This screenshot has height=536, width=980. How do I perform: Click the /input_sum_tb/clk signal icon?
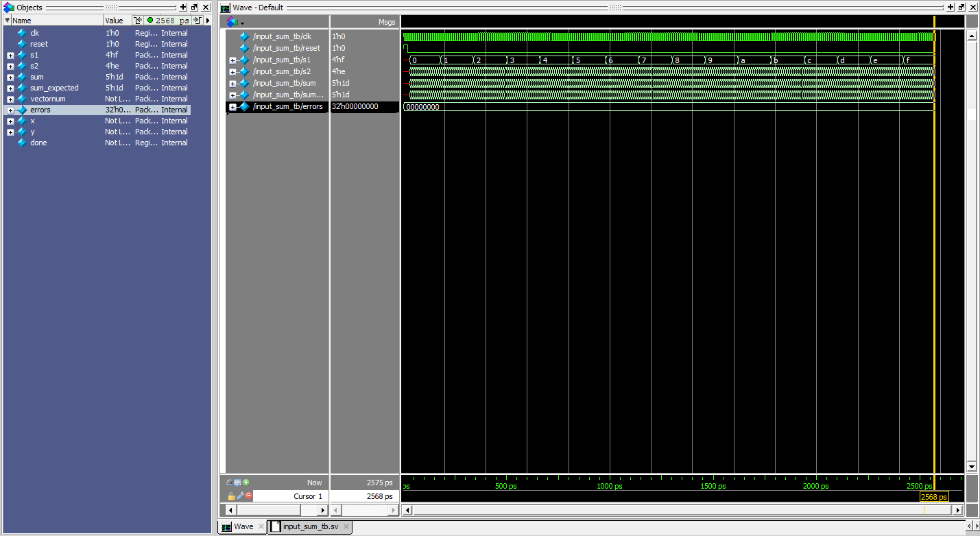coord(244,36)
